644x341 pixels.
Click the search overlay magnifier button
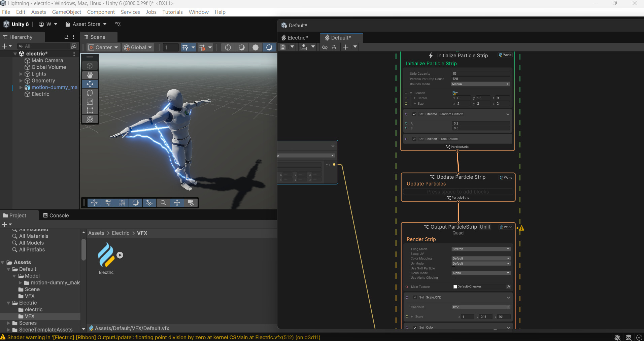click(x=163, y=203)
